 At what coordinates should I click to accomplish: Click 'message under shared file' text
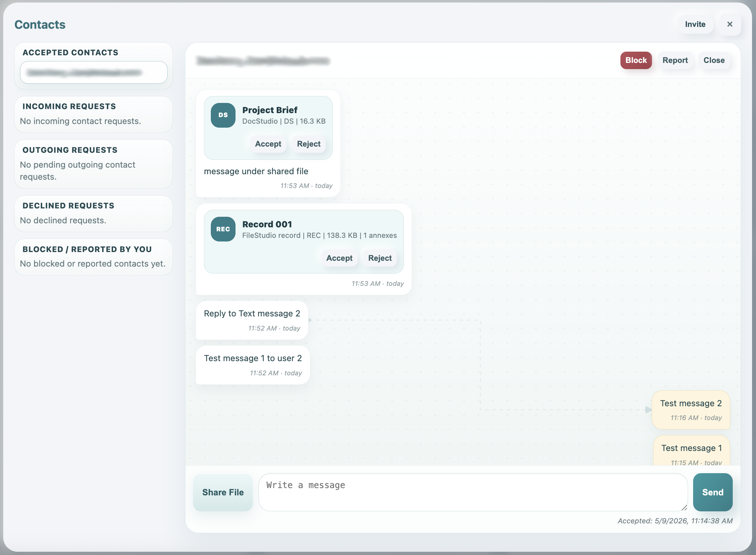click(x=256, y=171)
